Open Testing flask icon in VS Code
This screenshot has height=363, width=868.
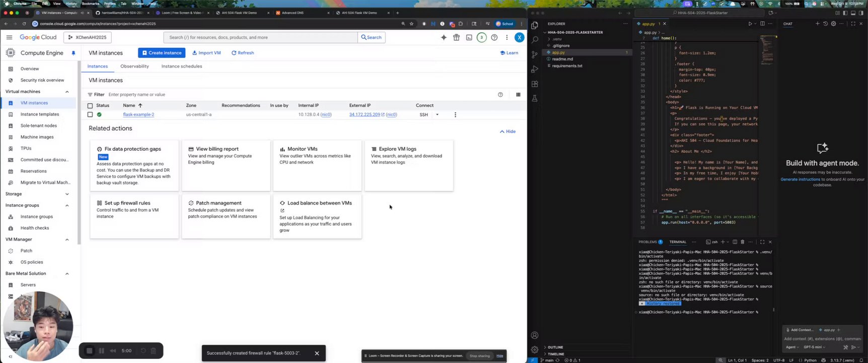click(535, 98)
